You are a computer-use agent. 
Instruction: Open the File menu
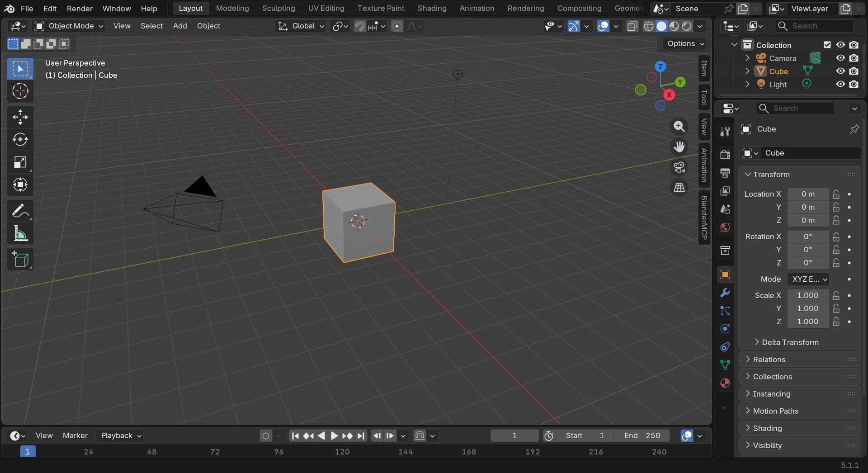point(27,9)
